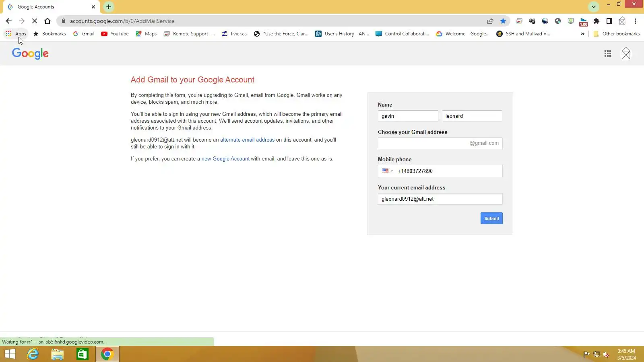Open the Welcome – Google bookmark
The height and width of the screenshot is (362, 644).
pyautogui.click(x=463, y=34)
